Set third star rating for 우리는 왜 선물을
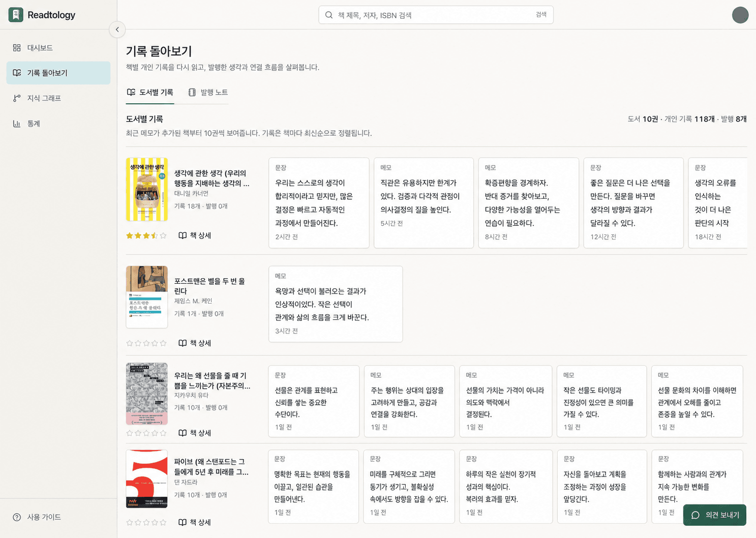Viewport: 756px width, 538px height. point(146,433)
